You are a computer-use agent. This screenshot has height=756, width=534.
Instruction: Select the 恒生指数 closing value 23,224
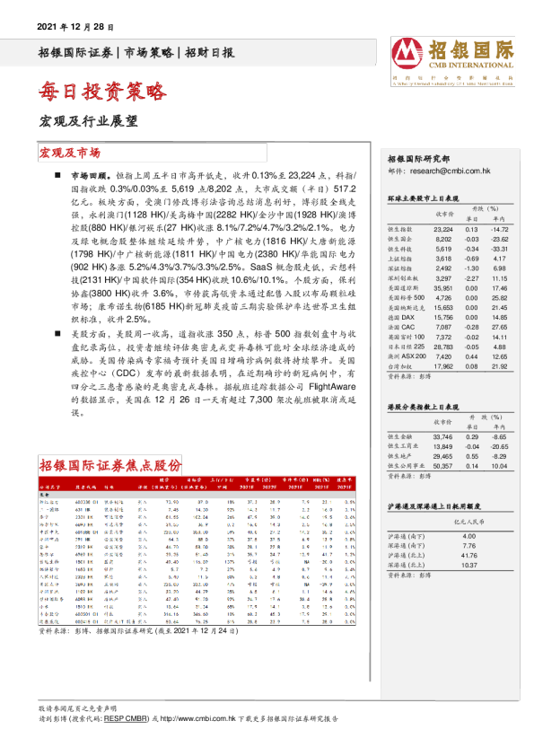tap(443, 230)
